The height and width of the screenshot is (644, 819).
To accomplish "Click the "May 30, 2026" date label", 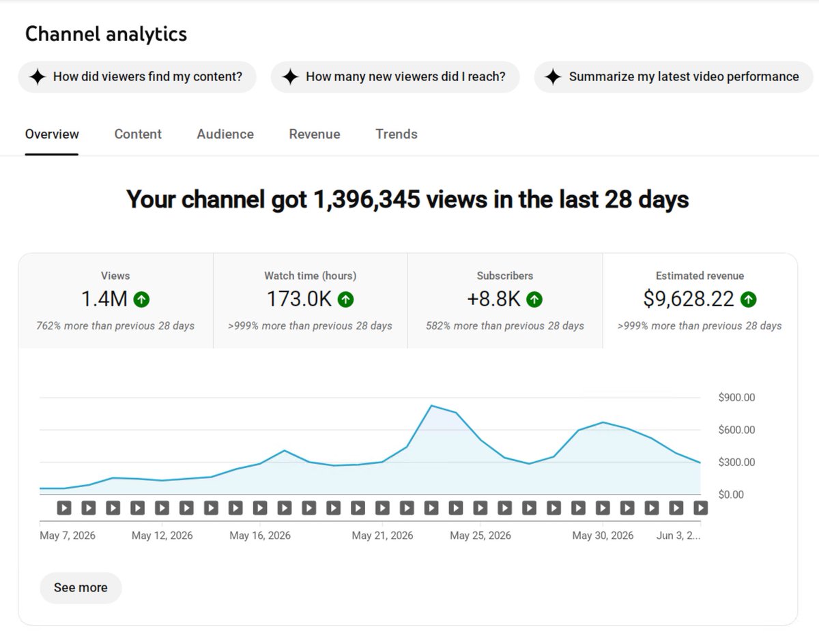I will pyautogui.click(x=603, y=536).
